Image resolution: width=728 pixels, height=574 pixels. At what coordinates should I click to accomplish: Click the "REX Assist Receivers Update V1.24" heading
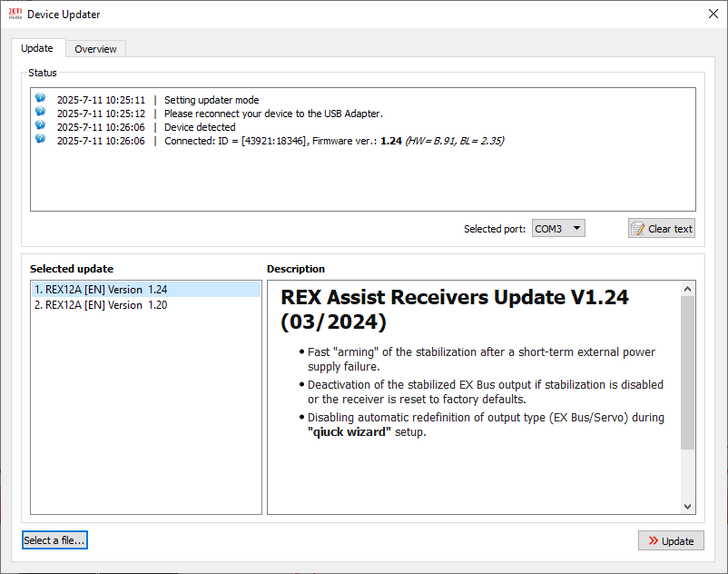coord(455,310)
